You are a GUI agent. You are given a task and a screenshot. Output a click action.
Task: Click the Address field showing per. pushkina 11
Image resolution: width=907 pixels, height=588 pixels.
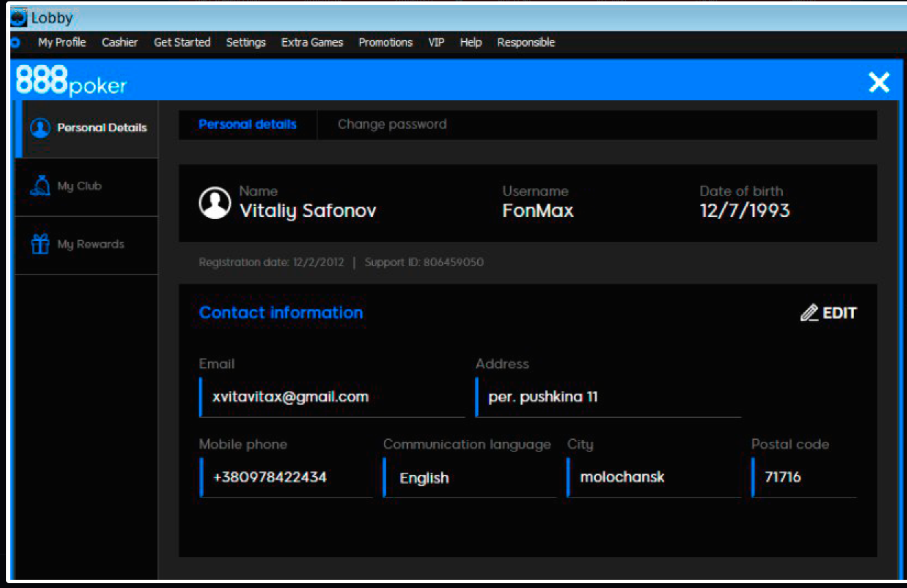608,397
